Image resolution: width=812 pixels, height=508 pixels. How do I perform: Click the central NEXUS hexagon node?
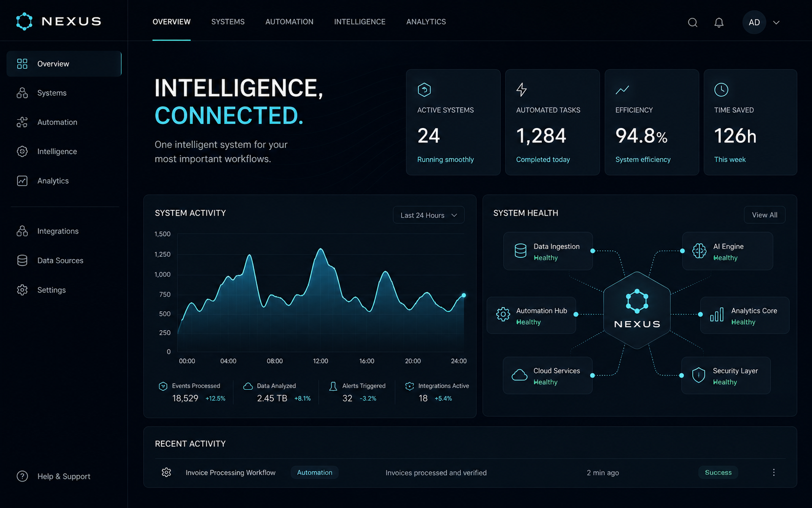pos(637,310)
